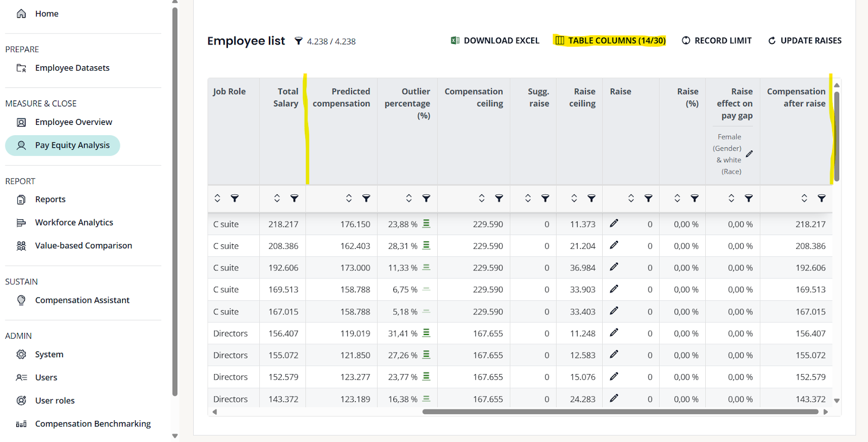Click pencil icon next to Female & white reference group
This screenshot has height=442, width=868.
749,154
